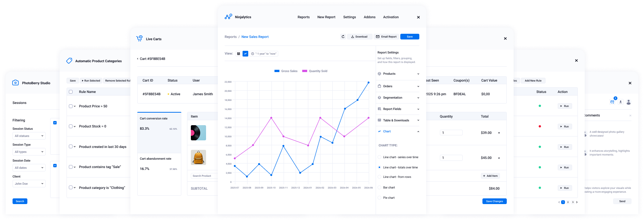The width and height of the screenshot is (644, 220).
Task: Click the refresh report icon
Action: 343,37
